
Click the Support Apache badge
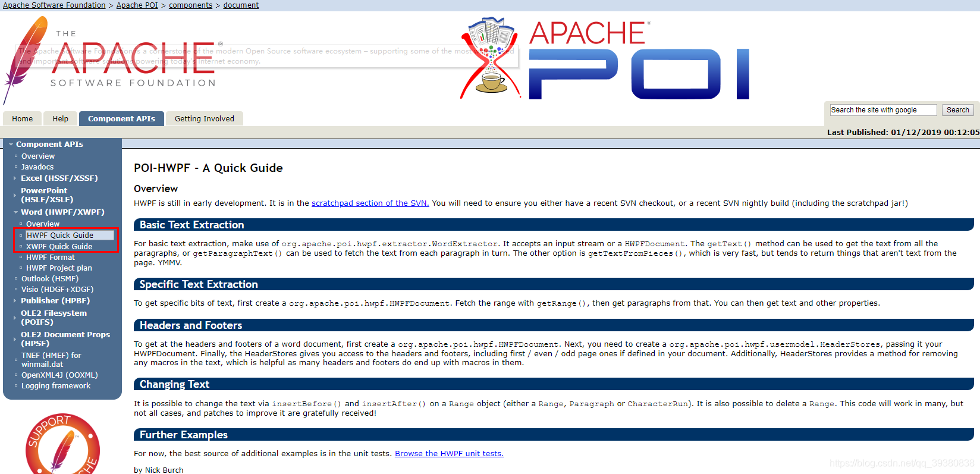tap(62, 444)
